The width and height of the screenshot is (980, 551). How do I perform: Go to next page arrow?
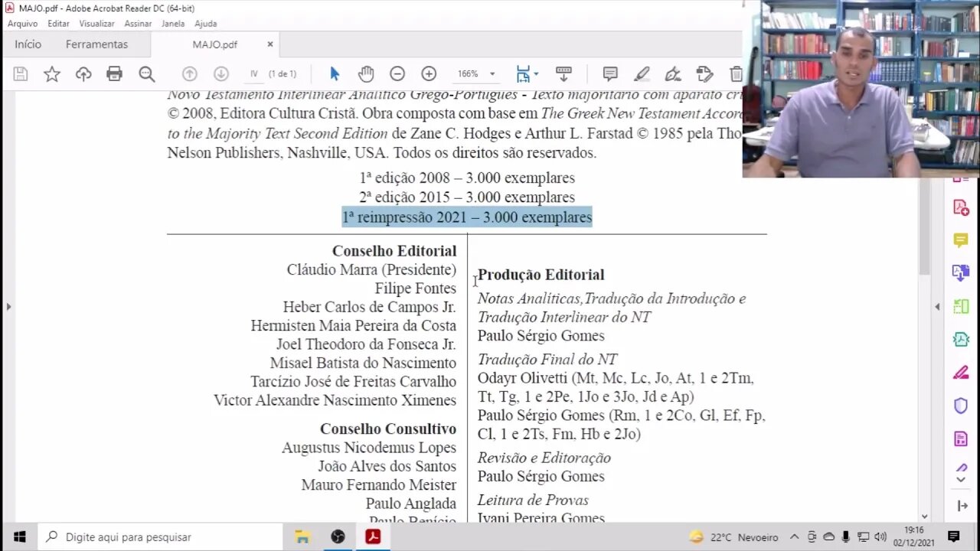pos(220,74)
